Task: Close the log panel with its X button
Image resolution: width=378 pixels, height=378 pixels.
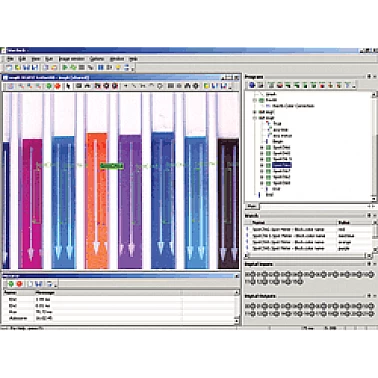Action: pyautogui.click(x=237, y=276)
